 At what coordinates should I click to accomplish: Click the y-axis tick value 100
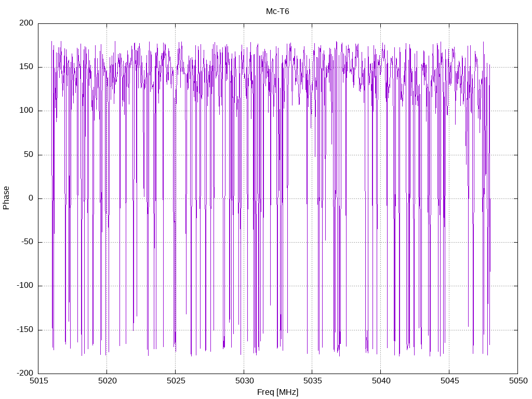[26, 111]
